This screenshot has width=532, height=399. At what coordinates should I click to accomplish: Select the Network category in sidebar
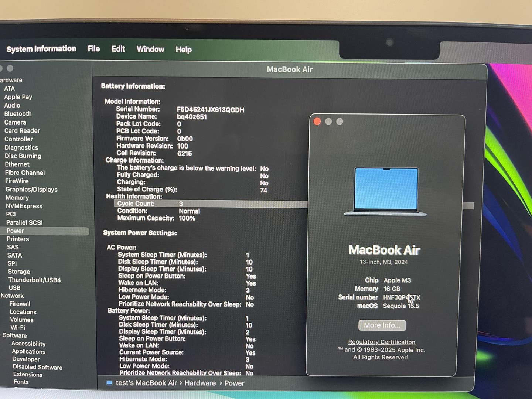coord(12,296)
